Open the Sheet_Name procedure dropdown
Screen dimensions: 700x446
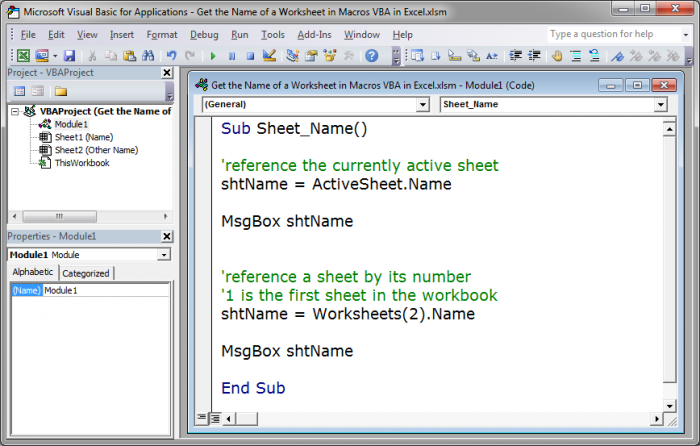coord(661,104)
